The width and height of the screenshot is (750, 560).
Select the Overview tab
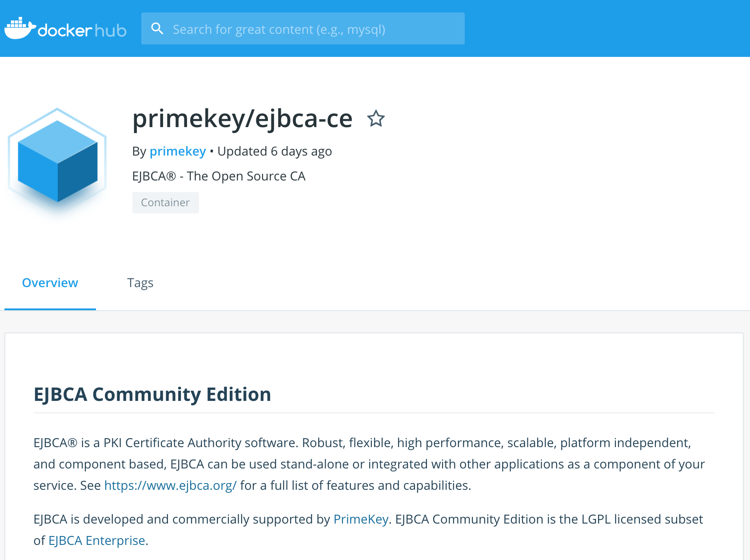click(50, 283)
